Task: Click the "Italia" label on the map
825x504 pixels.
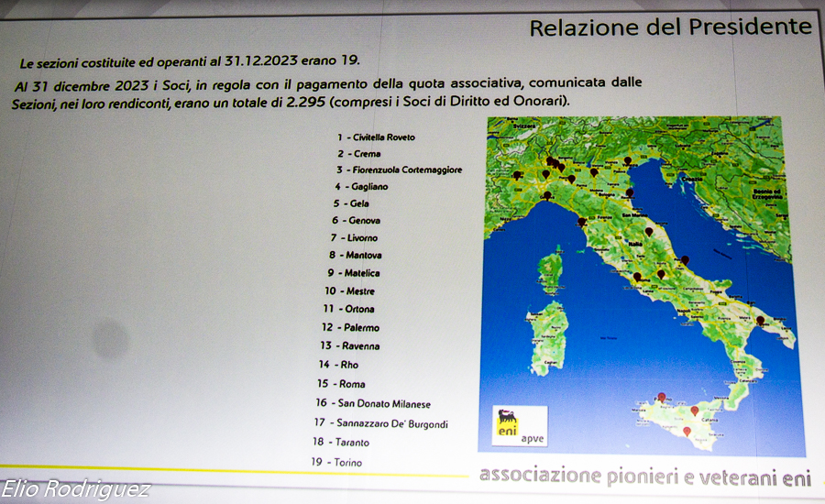Action: [x=635, y=244]
